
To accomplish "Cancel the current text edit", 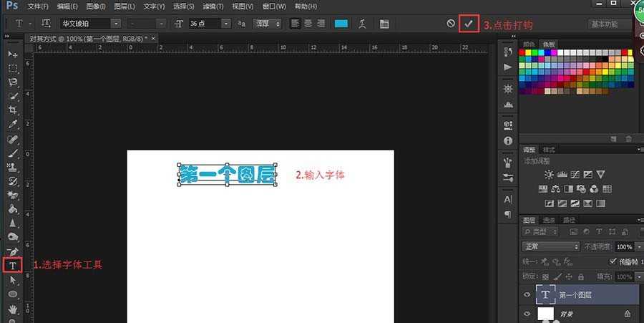I will coord(451,24).
